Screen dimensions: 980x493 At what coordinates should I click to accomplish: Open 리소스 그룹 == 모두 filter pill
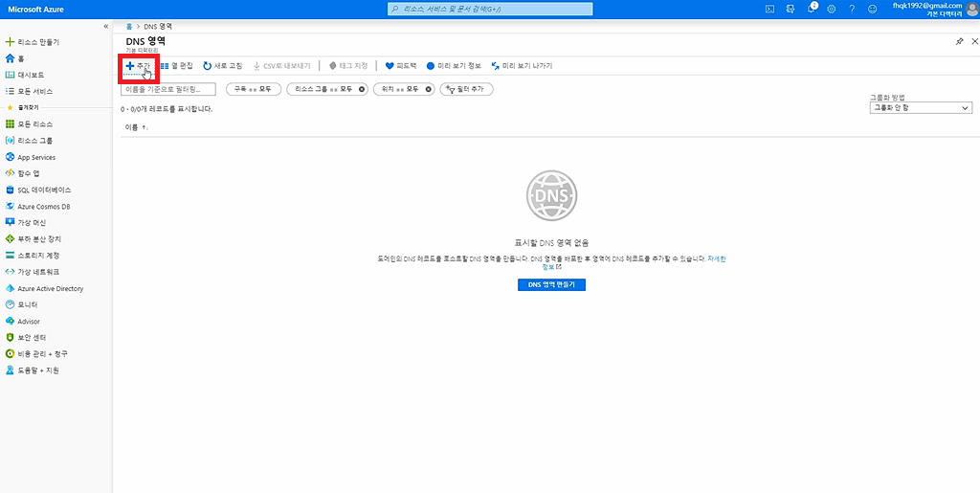(322, 89)
